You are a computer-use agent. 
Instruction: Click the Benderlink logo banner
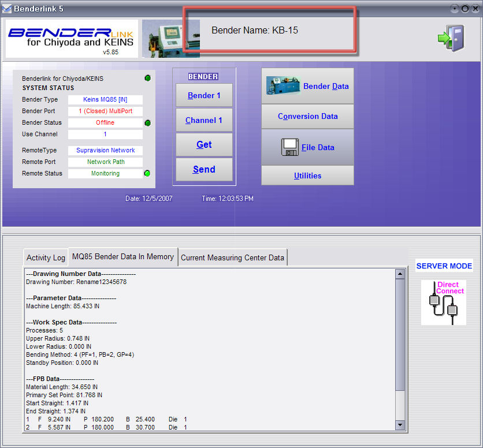pyautogui.click(x=72, y=39)
